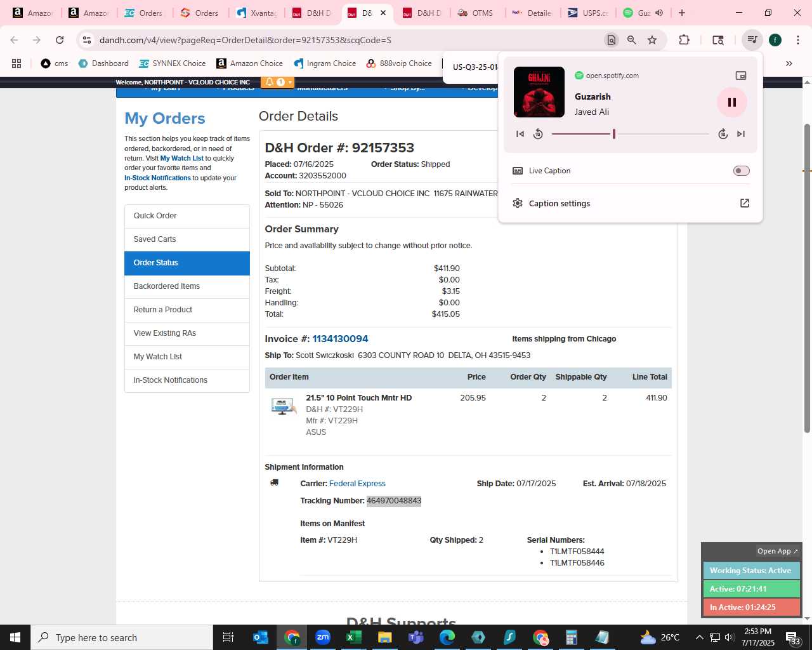Forward 10 seconds in media popup
Viewport: 812px width, 650px height.
coord(723,134)
